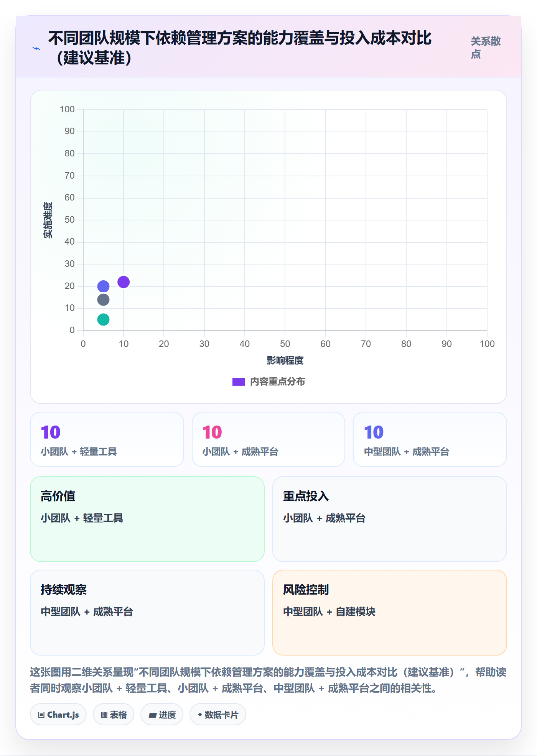Screen dimensions: 537x756
Task: Click the blue 10 above 中型团队 + 成熟平台
Action: click(374, 432)
